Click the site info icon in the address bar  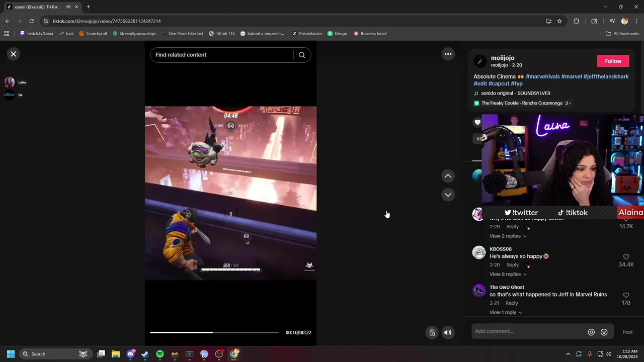point(46,21)
